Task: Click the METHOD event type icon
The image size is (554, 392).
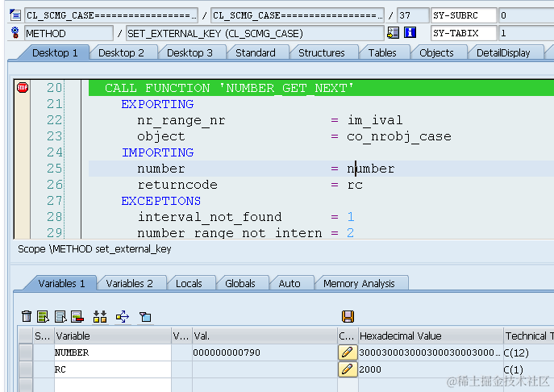Action: pos(15,33)
